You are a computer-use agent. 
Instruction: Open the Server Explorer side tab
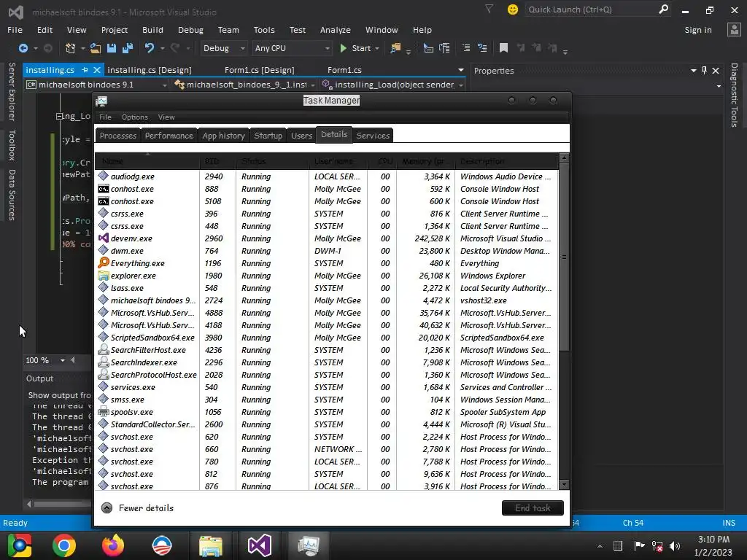[12, 91]
